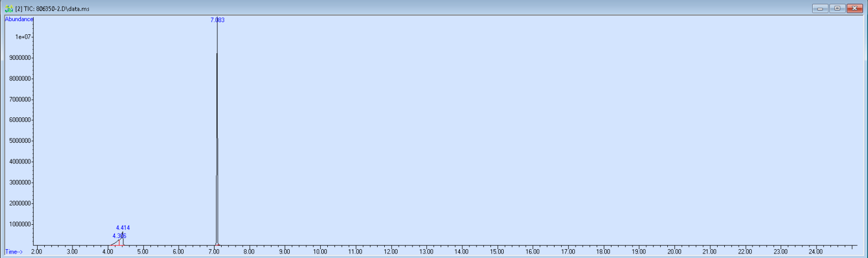Screen dimensions: 868x258
Task: Click the 1e+07 abundance tick label
Action: (x=23, y=37)
